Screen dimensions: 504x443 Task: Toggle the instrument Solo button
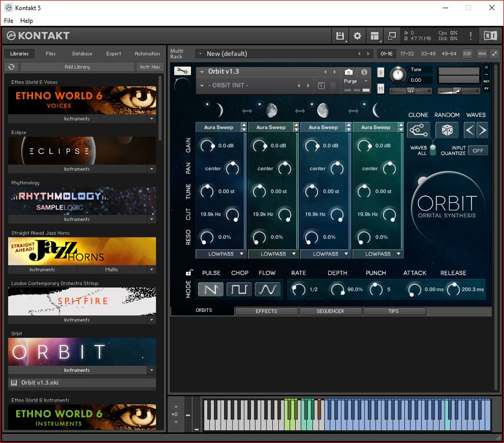pos(381,72)
